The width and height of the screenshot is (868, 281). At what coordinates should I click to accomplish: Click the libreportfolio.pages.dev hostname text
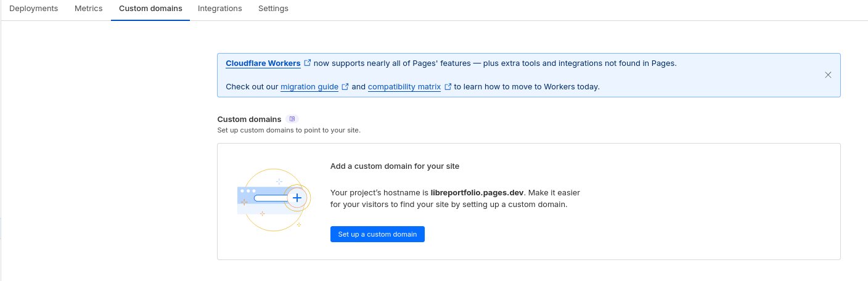click(477, 193)
